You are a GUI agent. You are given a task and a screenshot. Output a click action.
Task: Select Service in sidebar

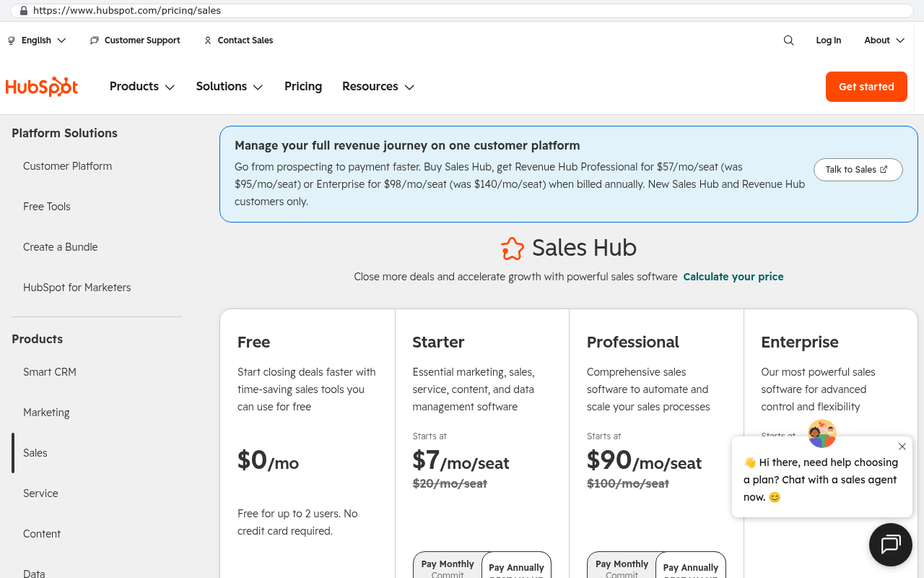pyautogui.click(x=40, y=493)
